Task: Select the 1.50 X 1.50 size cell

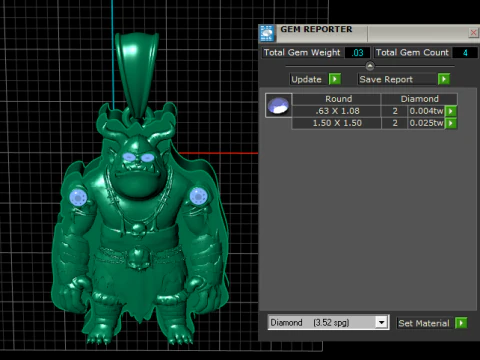Action: (337, 123)
